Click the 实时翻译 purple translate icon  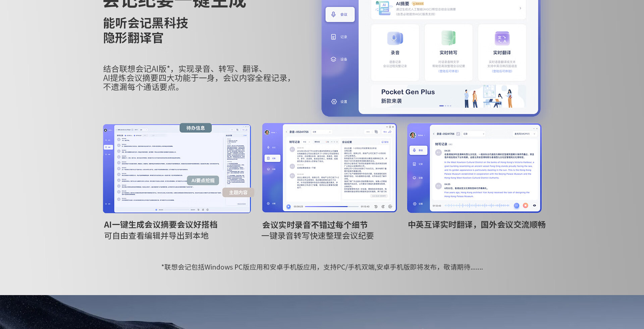tap(502, 38)
